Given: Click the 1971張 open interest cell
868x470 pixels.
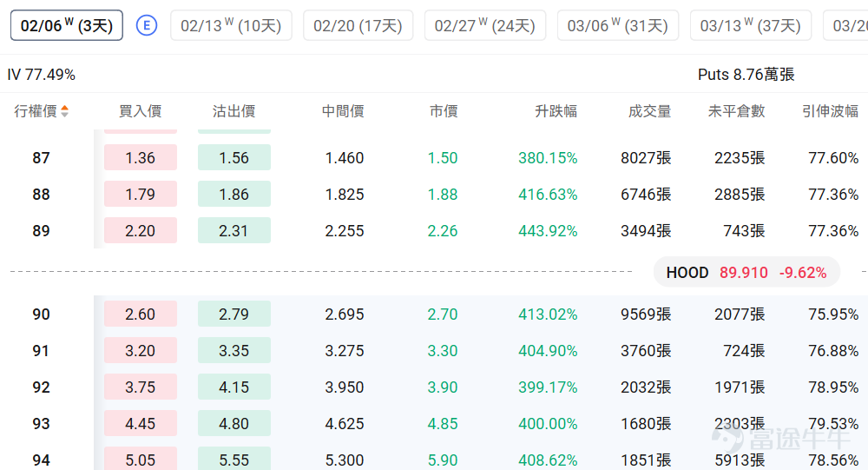Looking at the screenshot, I should pyautogui.click(x=740, y=387).
